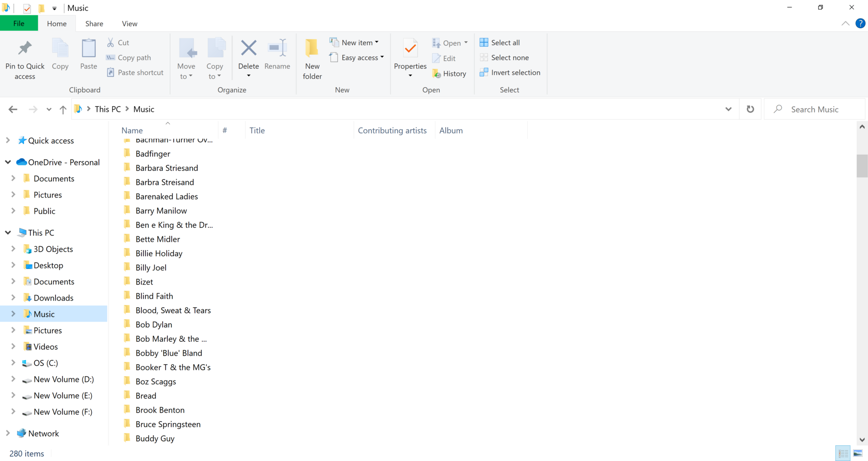Image resolution: width=868 pixels, height=461 pixels.
Task: Expand the Open button dropdown arrow
Action: (466, 42)
